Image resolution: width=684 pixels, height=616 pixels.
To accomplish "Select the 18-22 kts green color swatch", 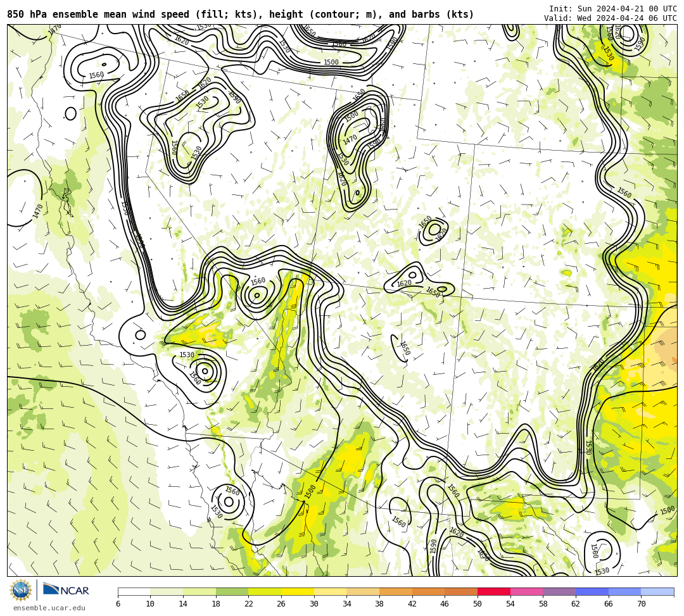I will pos(232,591).
